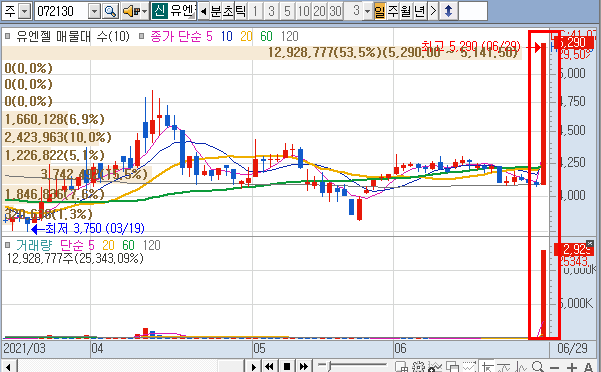
Task: Click the empty input box after up-down arrow
Action: tap(473, 11)
